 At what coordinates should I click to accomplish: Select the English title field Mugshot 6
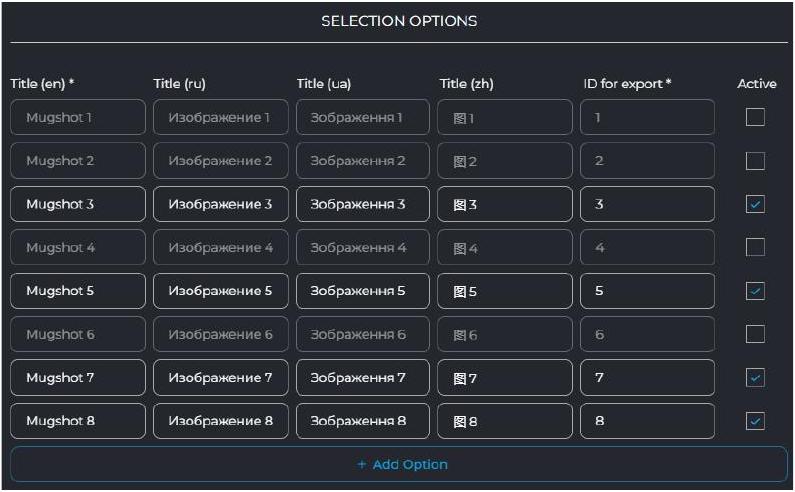pos(78,334)
